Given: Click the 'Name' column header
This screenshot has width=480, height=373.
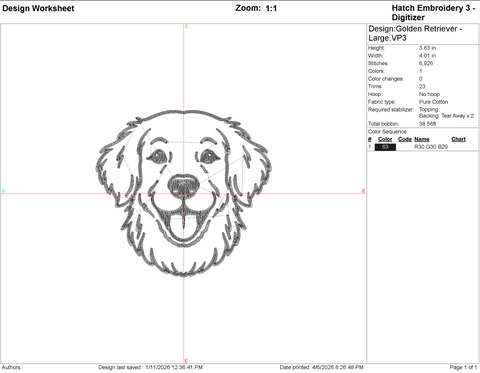Looking at the screenshot, I should pos(422,139).
